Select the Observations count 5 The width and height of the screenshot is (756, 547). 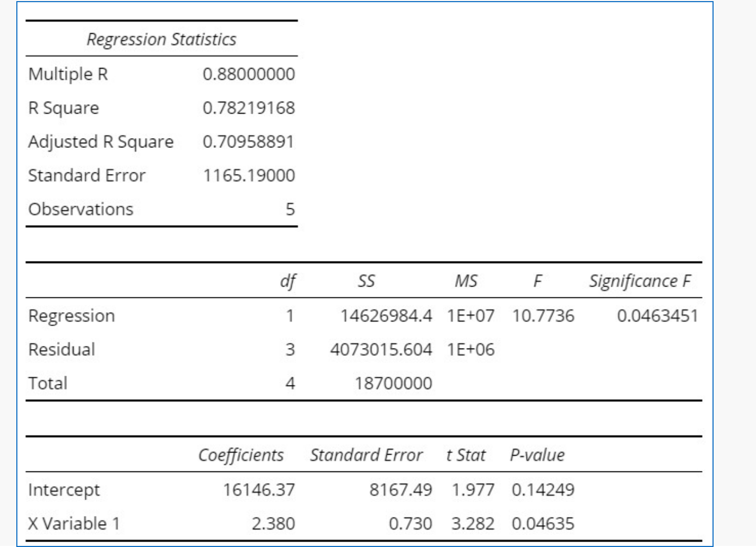coord(290,209)
